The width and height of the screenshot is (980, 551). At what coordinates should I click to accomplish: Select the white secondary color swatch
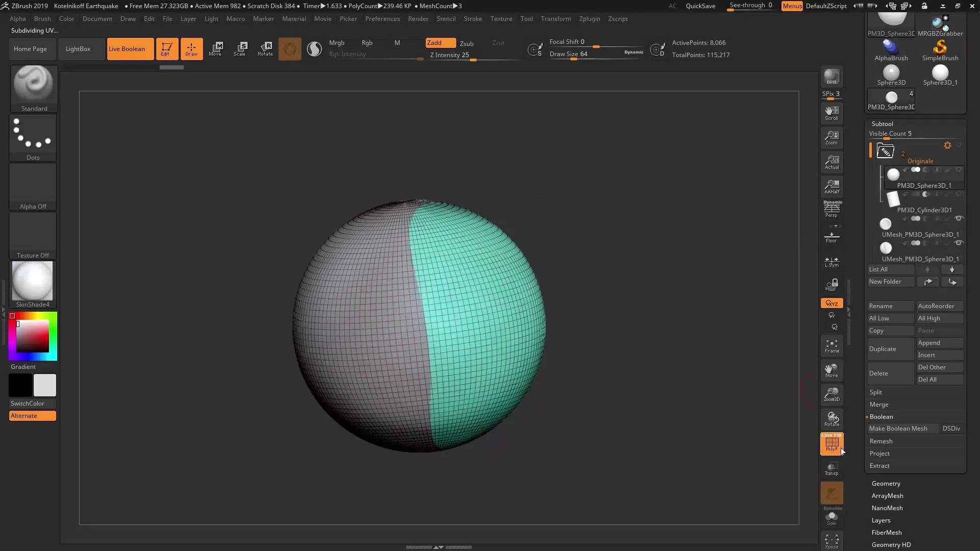(x=45, y=385)
